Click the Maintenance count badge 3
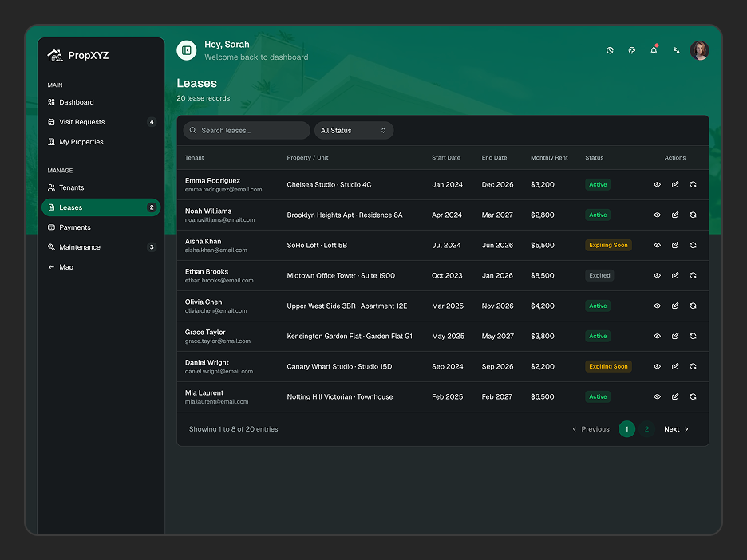Screen dimensions: 747x560 (x=152, y=247)
